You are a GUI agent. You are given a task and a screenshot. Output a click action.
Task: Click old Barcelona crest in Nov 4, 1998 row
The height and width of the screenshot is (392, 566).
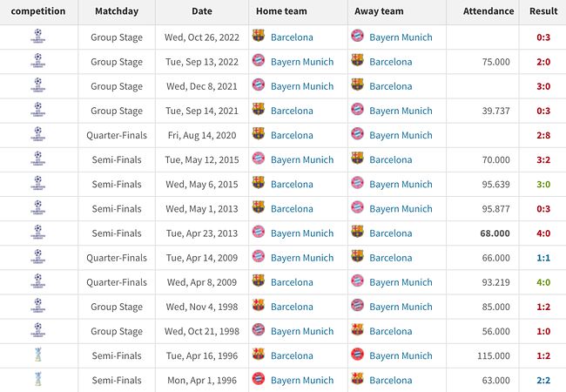(259, 306)
